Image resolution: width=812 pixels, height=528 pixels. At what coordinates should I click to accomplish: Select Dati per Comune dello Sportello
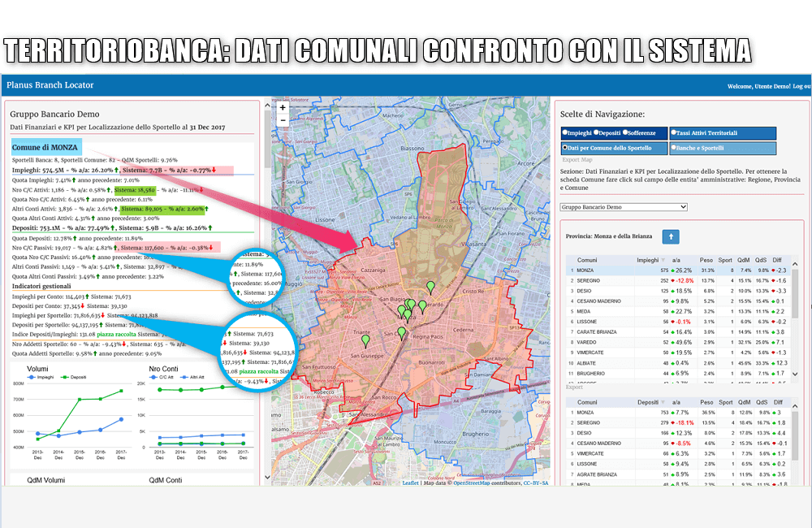click(x=614, y=148)
